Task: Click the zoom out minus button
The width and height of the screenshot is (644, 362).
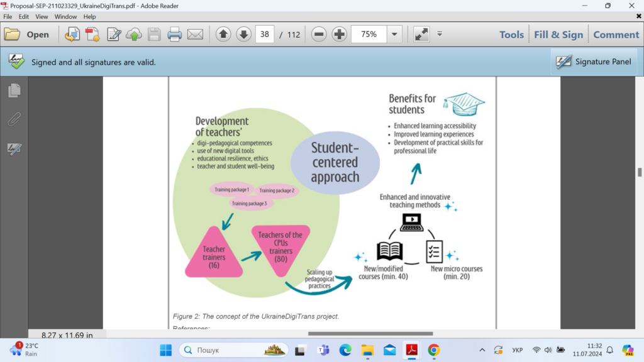Action: point(319,35)
